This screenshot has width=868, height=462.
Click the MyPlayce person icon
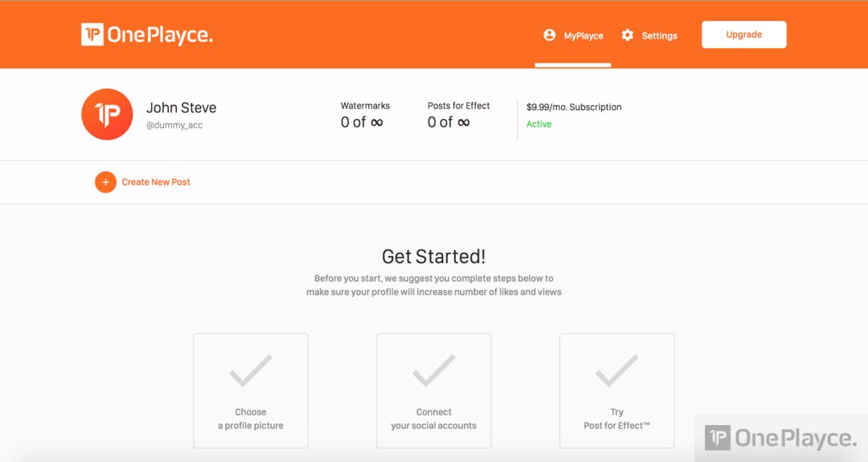[549, 35]
